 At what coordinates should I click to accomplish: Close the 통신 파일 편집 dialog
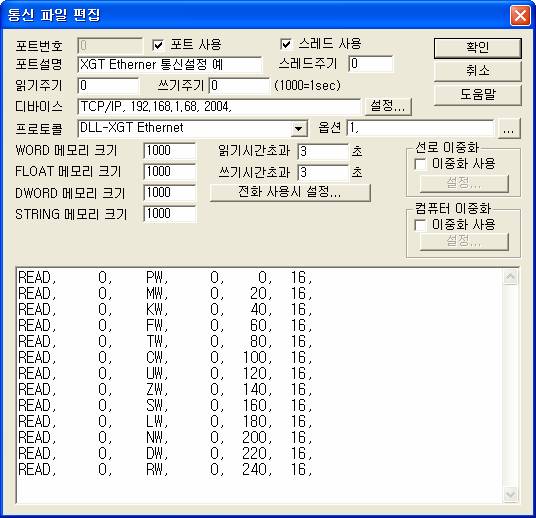point(520,15)
